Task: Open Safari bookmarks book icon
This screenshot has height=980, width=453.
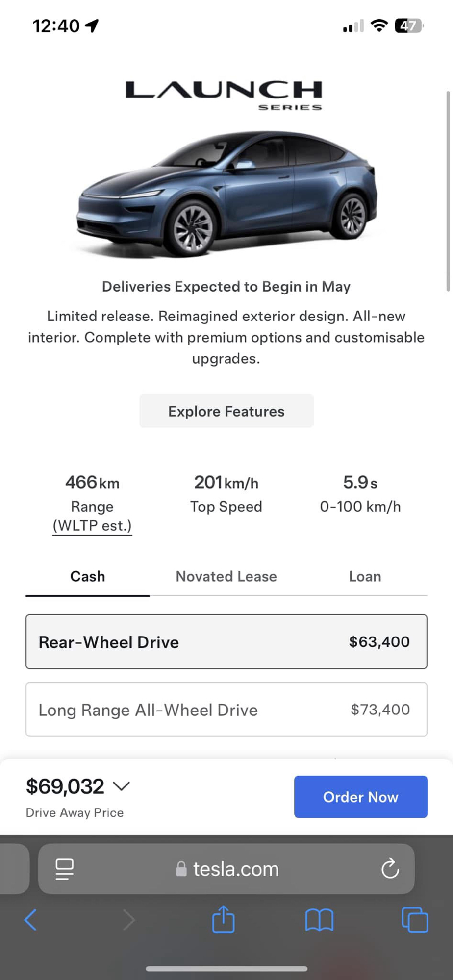Action: 319,920
